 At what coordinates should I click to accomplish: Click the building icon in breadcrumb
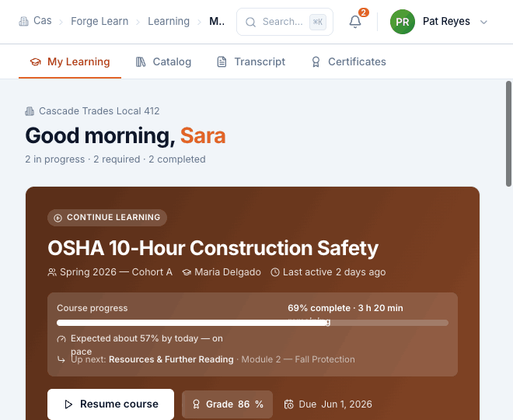pos(23,22)
